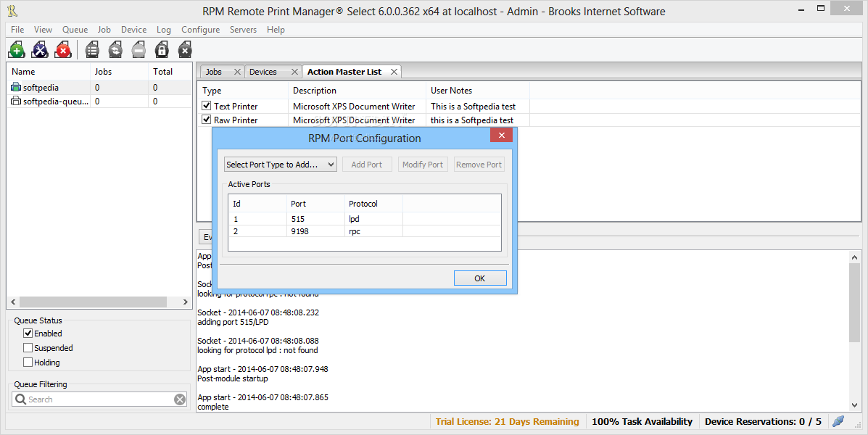Click the Protocol column header in Active Ports
The image size is (868, 435).
pos(373,204)
